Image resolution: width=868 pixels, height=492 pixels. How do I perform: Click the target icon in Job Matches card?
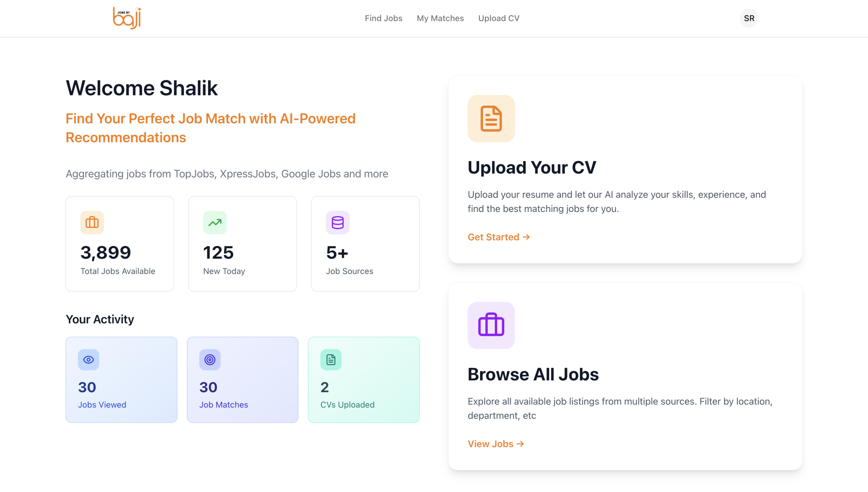tap(210, 360)
